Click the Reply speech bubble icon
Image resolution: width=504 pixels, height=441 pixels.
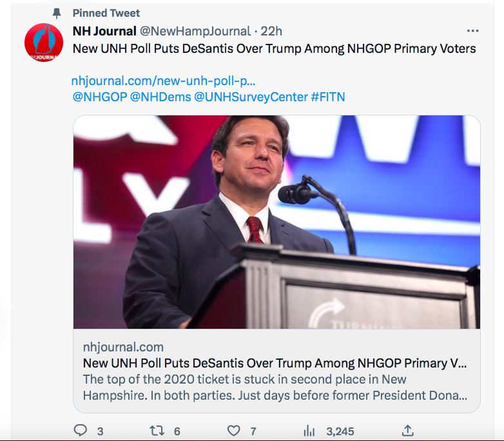tap(81, 431)
